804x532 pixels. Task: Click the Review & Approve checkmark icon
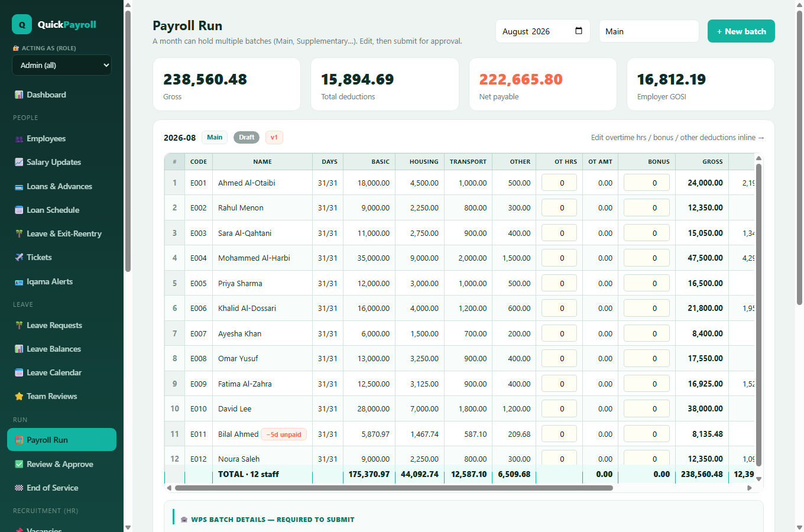pyautogui.click(x=19, y=464)
